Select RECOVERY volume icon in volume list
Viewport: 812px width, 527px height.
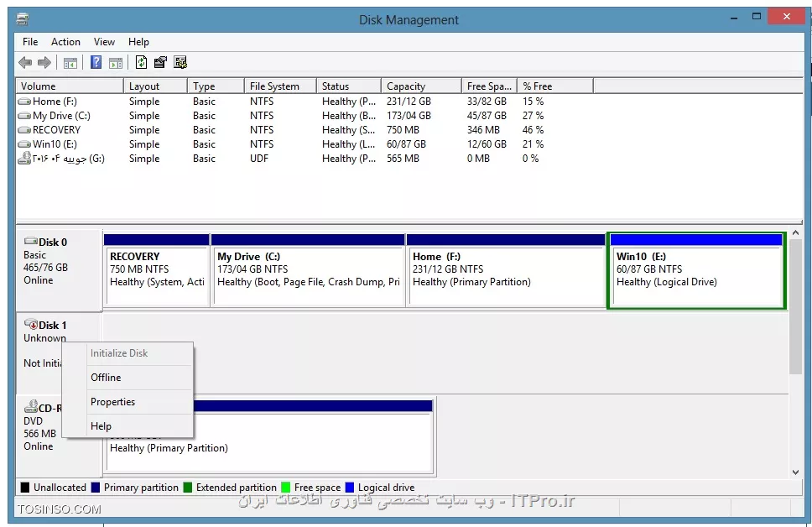pyautogui.click(x=24, y=130)
